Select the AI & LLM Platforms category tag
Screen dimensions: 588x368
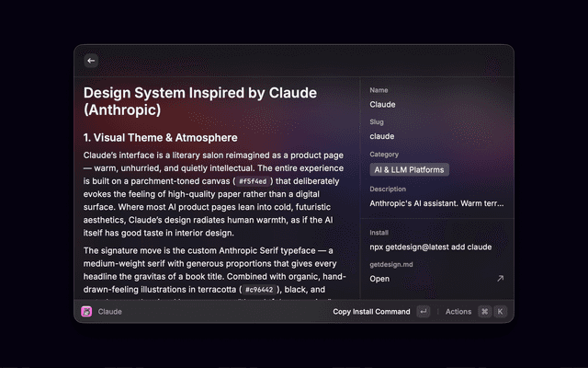pos(409,169)
